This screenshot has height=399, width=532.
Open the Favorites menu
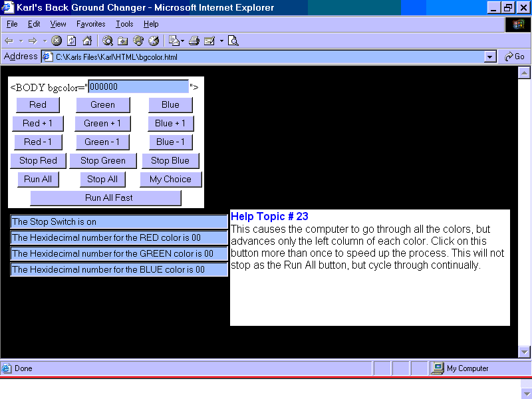pyautogui.click(x=91, y=24)
